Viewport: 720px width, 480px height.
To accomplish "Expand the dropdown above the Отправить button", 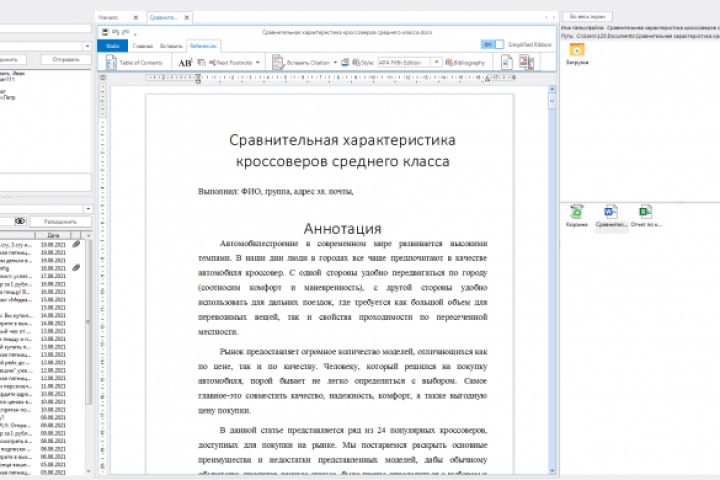I will click(87, 46).
